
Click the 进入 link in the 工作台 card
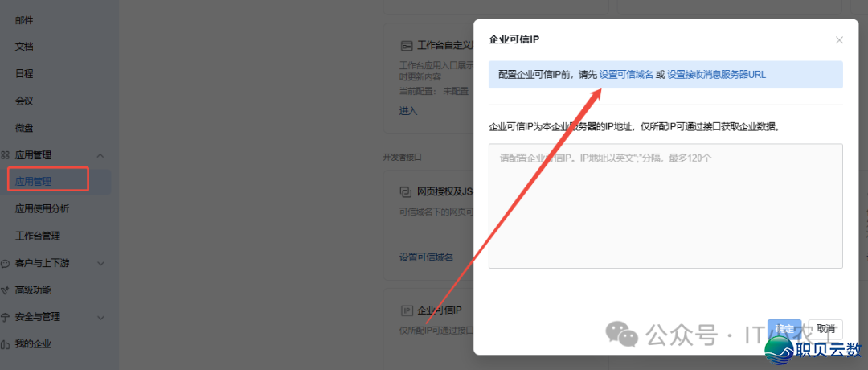pos(408,111)
